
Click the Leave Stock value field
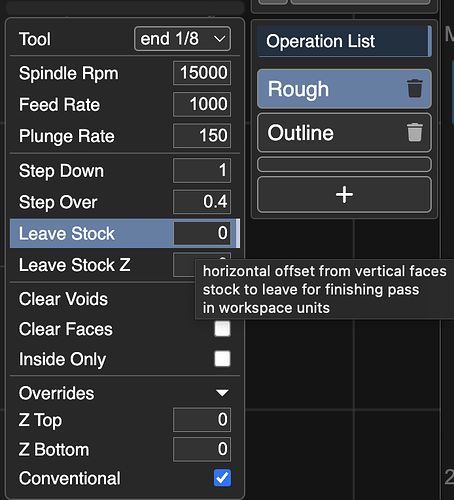pos(202,233)
